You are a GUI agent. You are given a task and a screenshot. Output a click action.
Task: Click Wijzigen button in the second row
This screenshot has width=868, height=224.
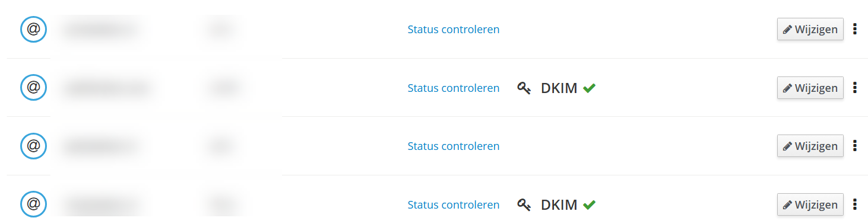click(x=810, y=88)
